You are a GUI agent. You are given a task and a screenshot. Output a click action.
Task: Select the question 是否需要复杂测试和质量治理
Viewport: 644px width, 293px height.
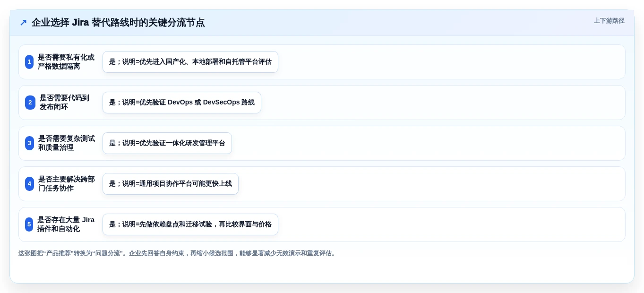(67, 143)
